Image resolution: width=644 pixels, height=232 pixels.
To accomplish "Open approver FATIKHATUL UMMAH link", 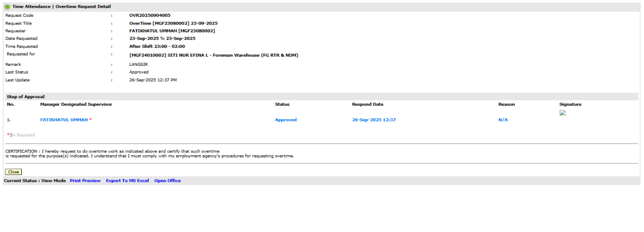I will point(64,120).
